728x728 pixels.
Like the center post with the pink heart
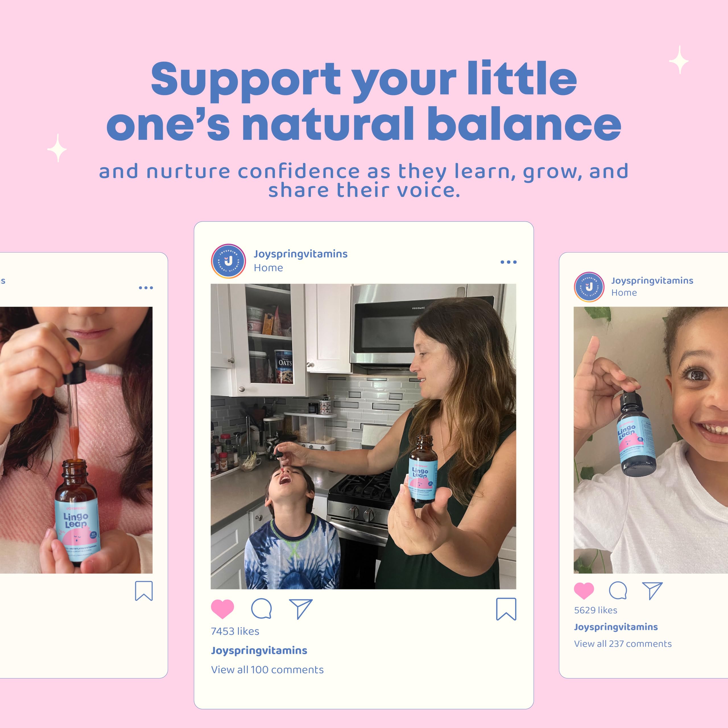tap(222, 609)
